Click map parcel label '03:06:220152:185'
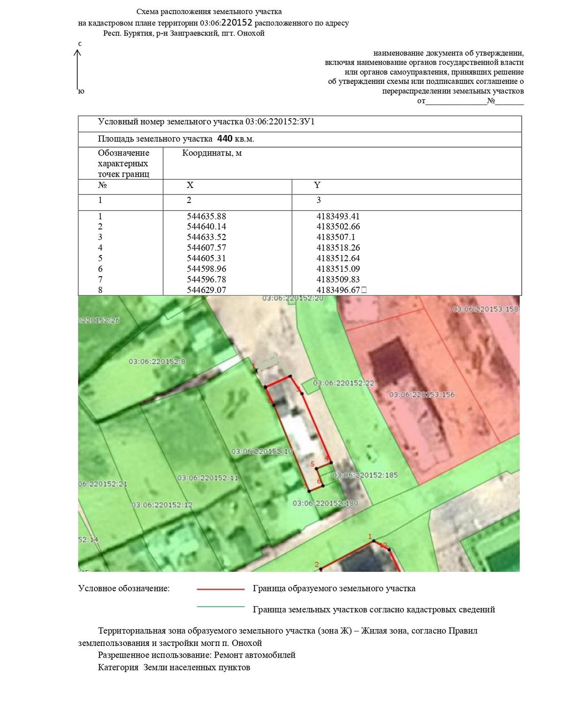 pos(365,475)
